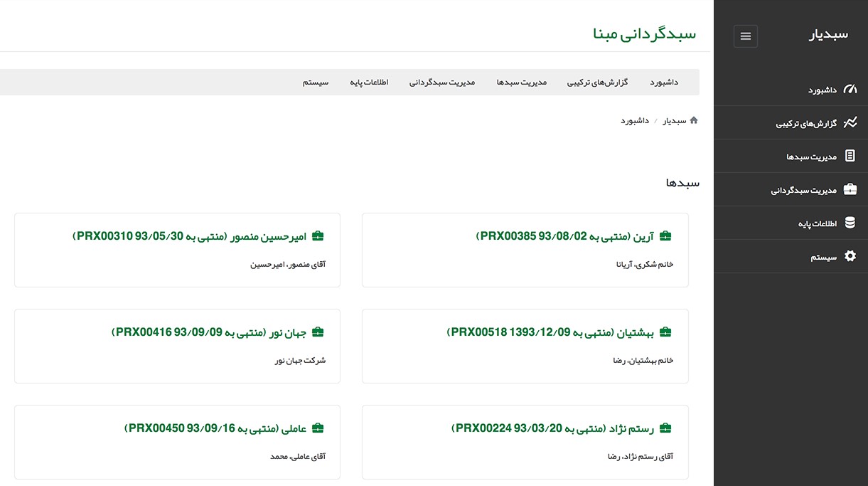This screenshot has width=868, height=486.
Task: Open the بهشتیان PRX00518 portfolio link
Action: pos(551,332)
